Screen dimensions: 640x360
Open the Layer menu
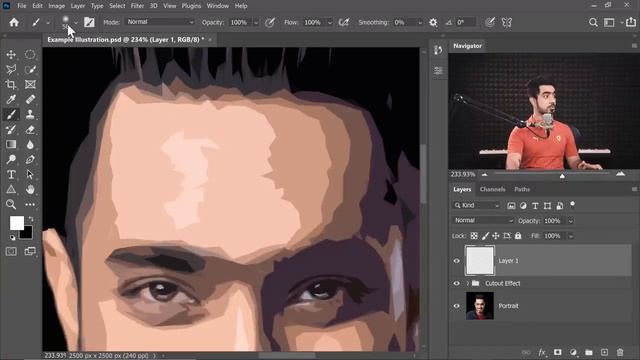78,6
